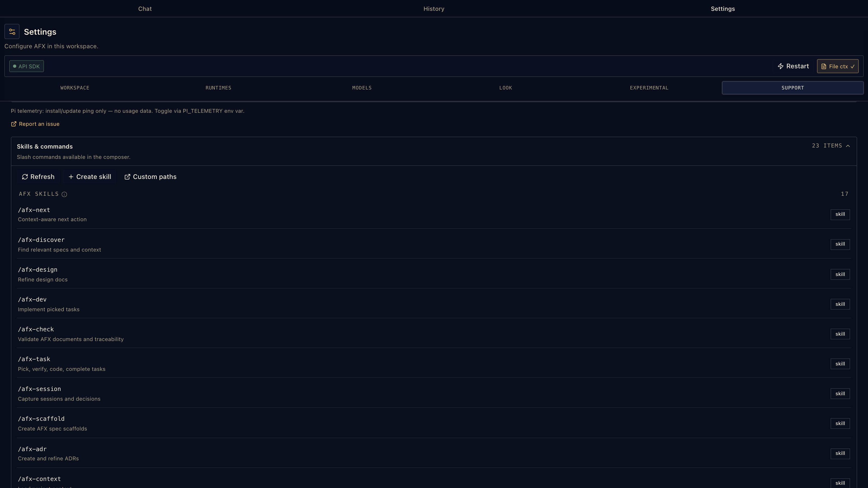Viewport: 868px width, 488px height.
Task: Collapse the 23 ITEMS skills section chevron
Action: pyautogui.click(x=848, y=146)
